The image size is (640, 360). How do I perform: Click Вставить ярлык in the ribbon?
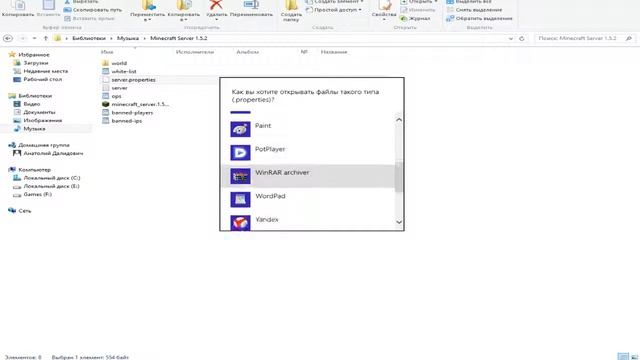(x=89, y=18)
